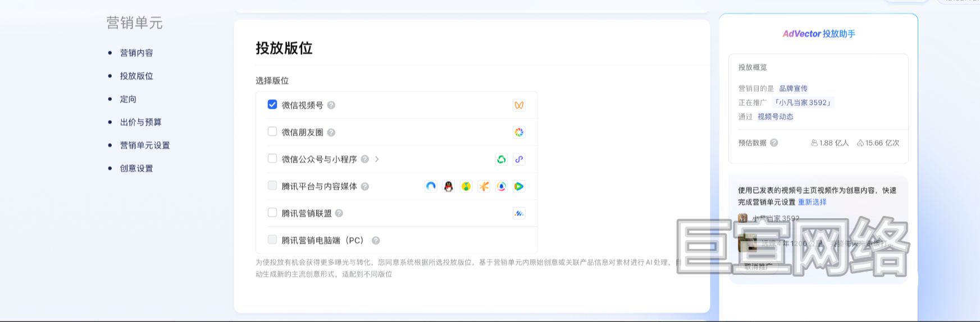Click the 微信视频号 placement label
The height and width of the screenshot is (322, 980).
302,105
